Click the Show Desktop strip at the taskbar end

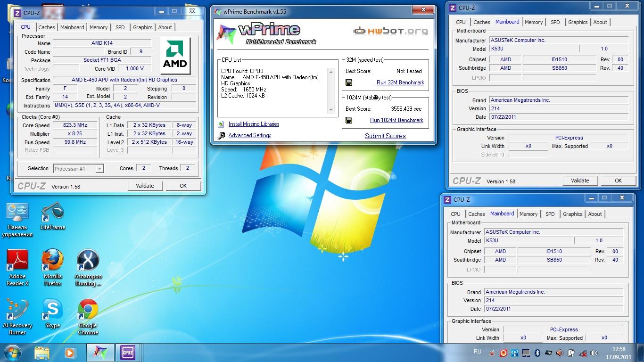pyautogui.click(x=640, y=353)
